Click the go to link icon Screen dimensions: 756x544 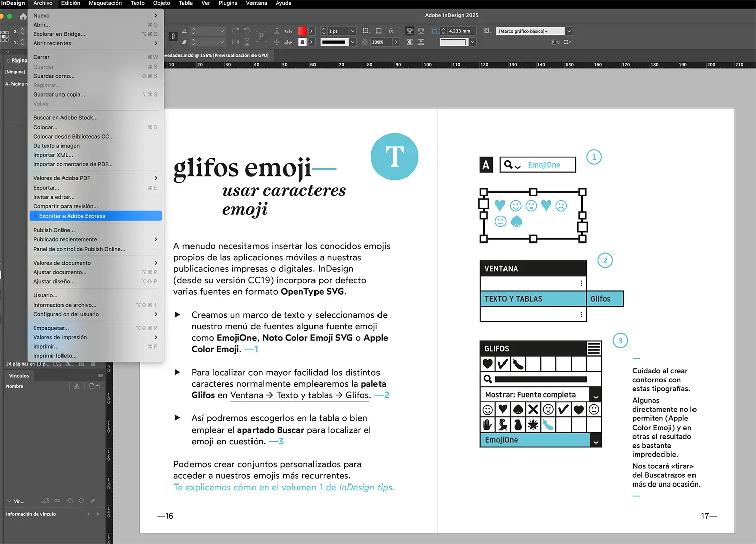69,501
